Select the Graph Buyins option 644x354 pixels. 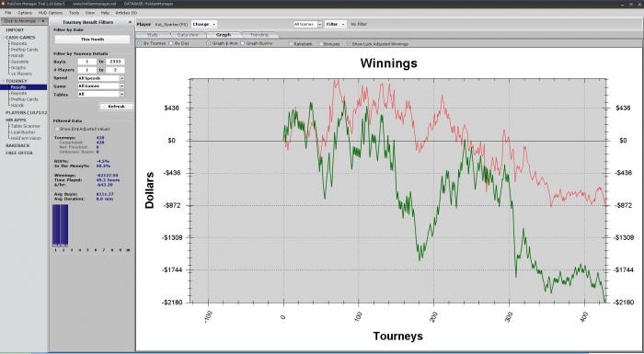coord(242,43)
